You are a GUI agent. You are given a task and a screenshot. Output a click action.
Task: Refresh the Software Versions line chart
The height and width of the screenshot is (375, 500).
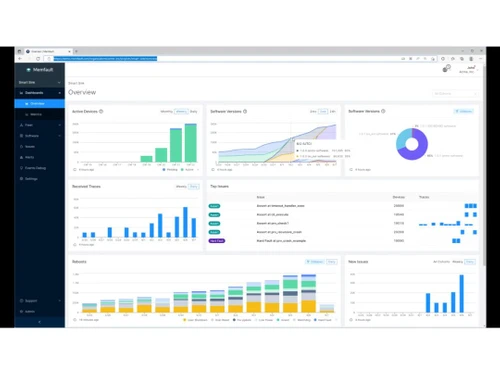pos(213,170)
